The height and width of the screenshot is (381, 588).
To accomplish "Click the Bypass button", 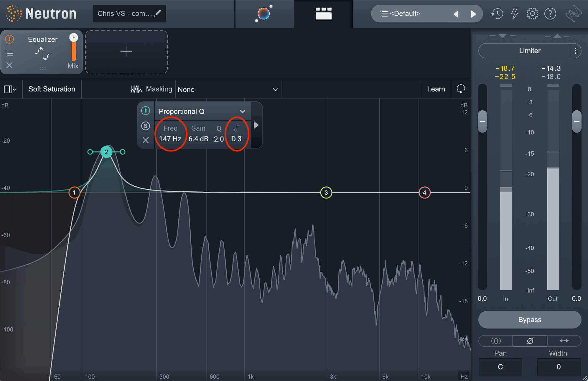I will pos(530,320).
